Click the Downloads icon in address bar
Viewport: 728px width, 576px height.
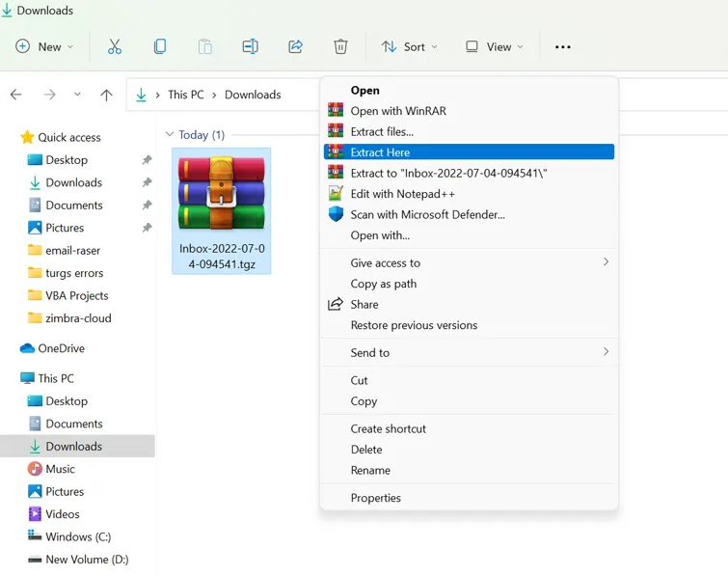tap(141, 95)
